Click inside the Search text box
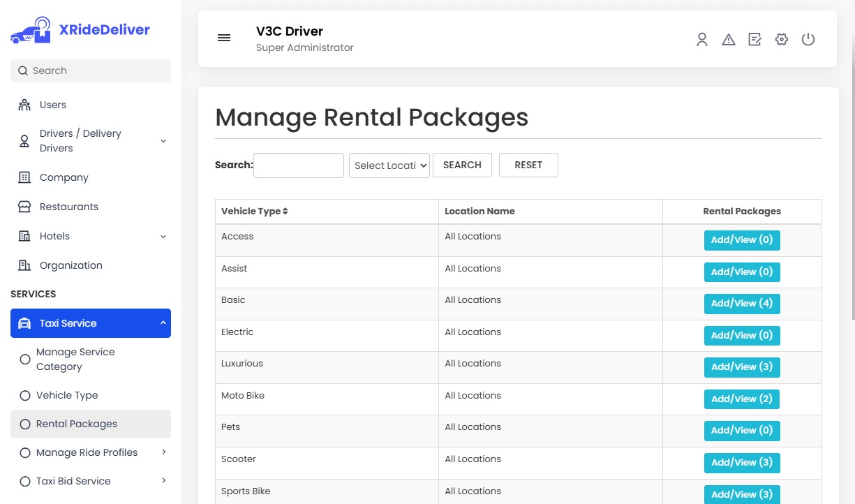This screenshot has width=855, height=504. tap(298, 165)
